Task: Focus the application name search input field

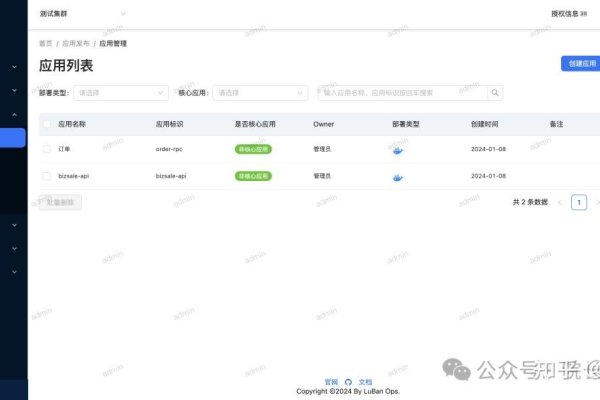Action: [403, 93]
